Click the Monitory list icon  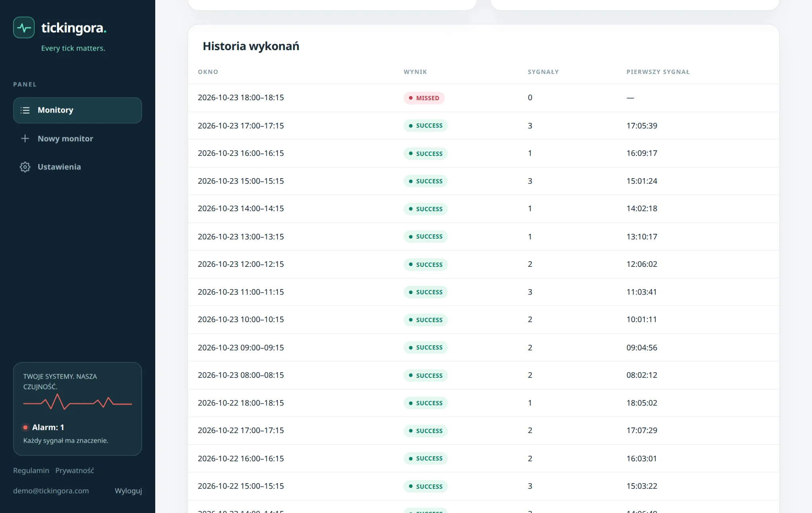click(x=25, y=110)
